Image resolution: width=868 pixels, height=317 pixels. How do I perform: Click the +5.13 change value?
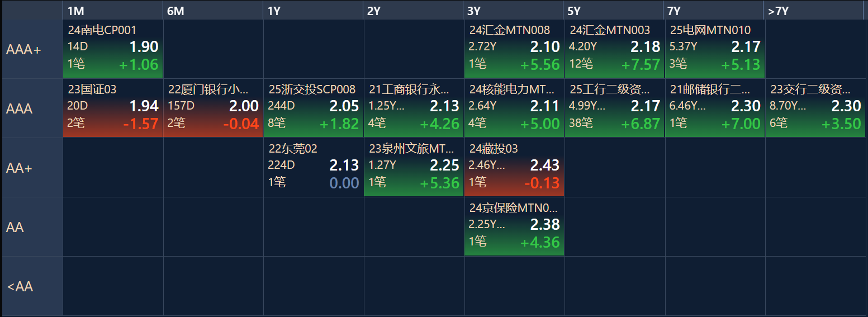[741, 65]
